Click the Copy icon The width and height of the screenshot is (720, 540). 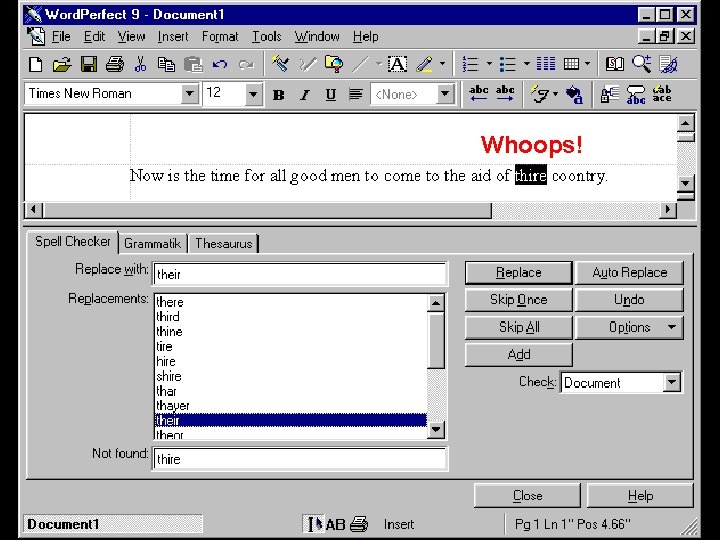(x=166, y=64)
